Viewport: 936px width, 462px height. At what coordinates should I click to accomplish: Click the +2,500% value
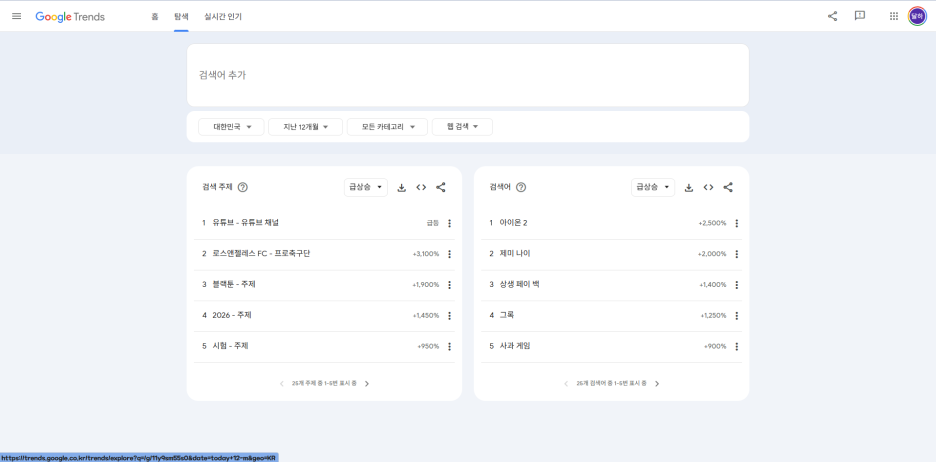[712, 223]
